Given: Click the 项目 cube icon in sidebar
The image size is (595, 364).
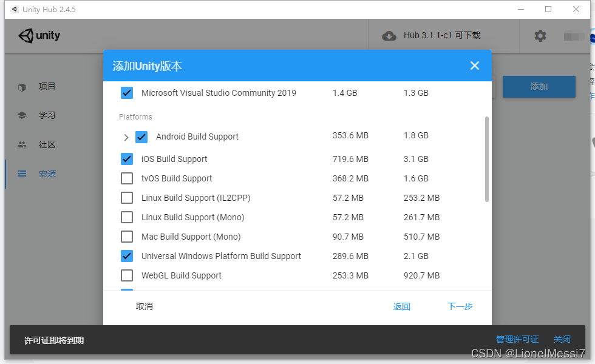Looking at the screenshot, I should 22,87.
